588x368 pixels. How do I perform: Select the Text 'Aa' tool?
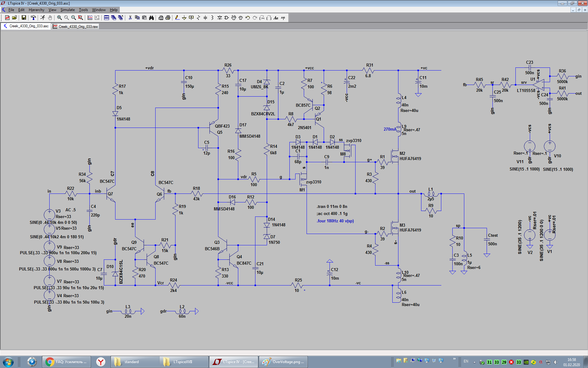[276, 18]
